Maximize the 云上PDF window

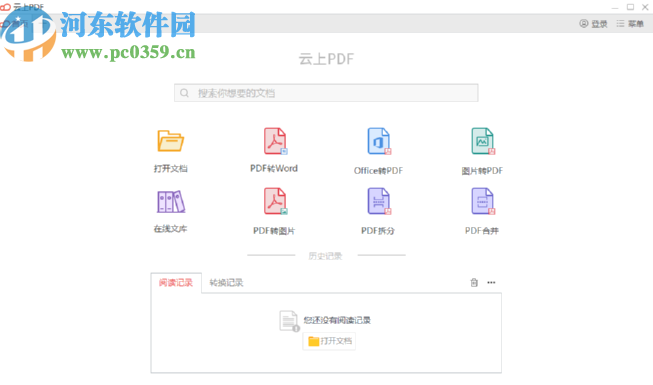tap(631, 7)
